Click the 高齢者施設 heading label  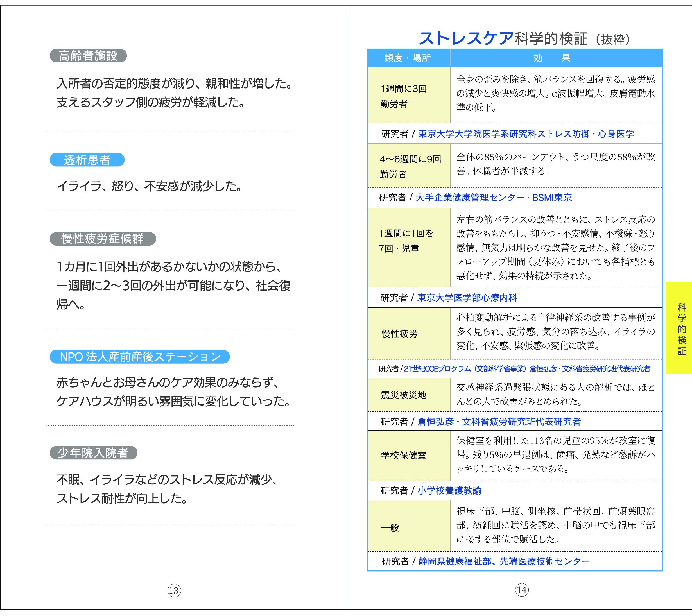point(88,56)
